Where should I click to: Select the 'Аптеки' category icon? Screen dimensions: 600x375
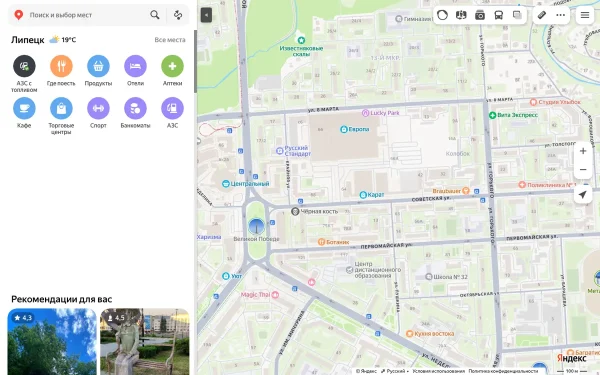pos(173,66)
